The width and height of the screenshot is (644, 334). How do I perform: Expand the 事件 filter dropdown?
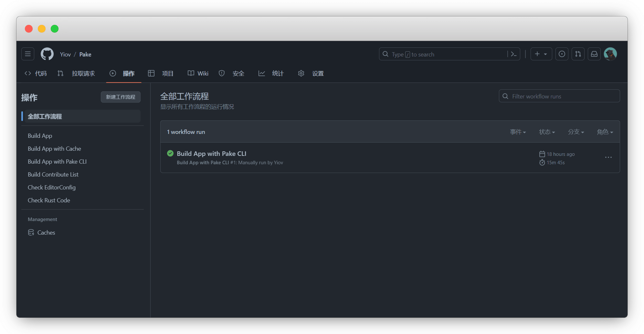(x=518, y=132)
